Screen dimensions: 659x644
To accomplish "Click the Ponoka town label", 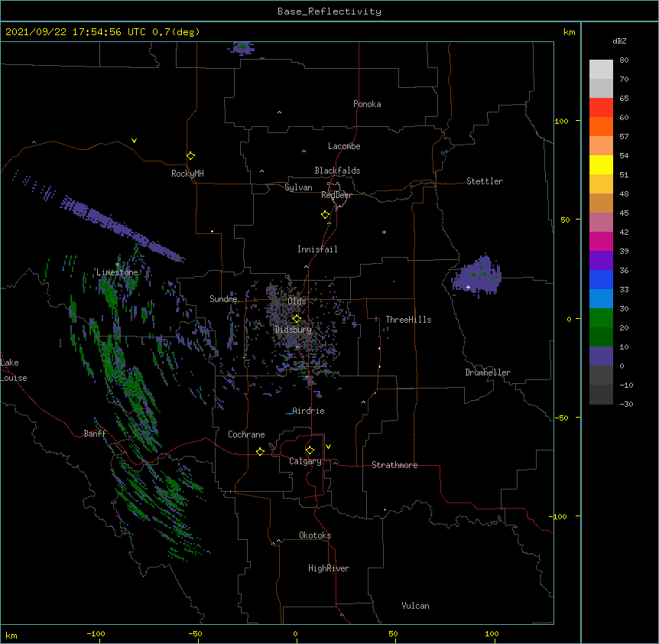I will tap(367, 104).
